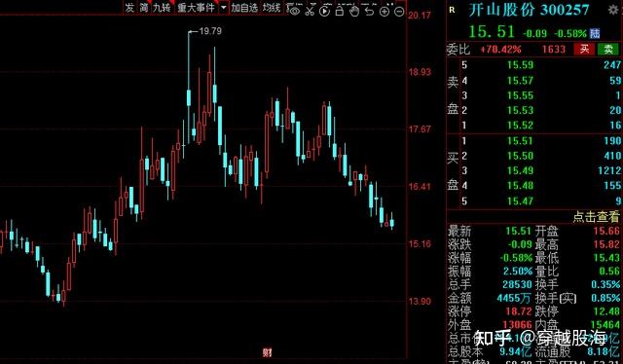Click 加自选 to add to watchlist
Viewport: 623px width, 364px height.
[244, 8]
